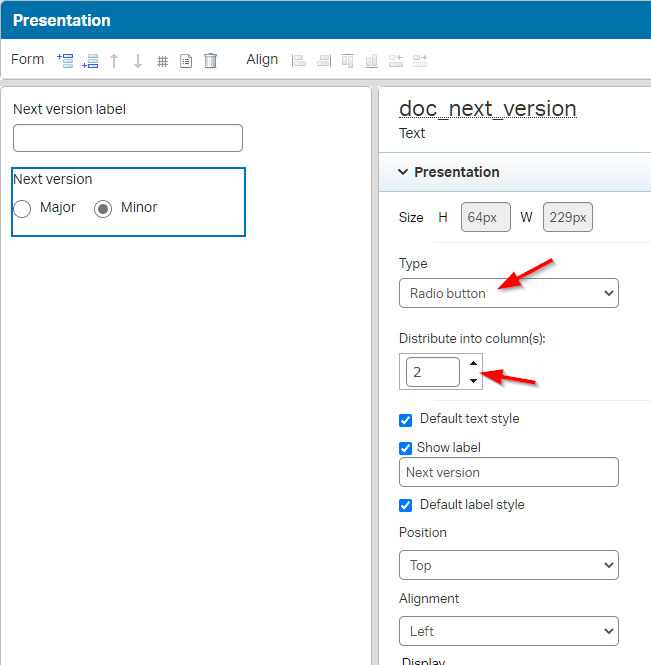Select the Minor radio button
This screenshot has width=651, height=665.
pyautogui.click(x=103, y=208)
